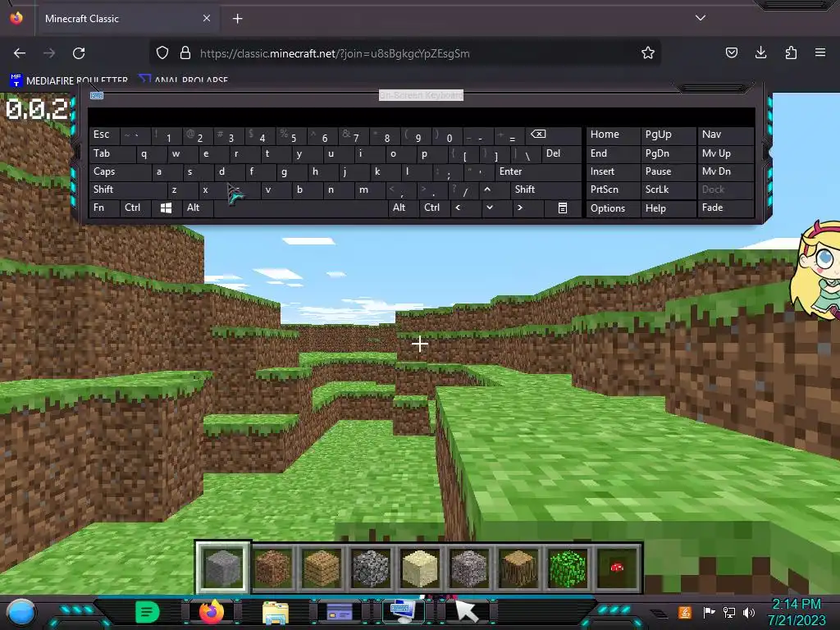840x630 pixels.
Task: Reload the Minecraft Classic page
Action: tap(79, 53)
